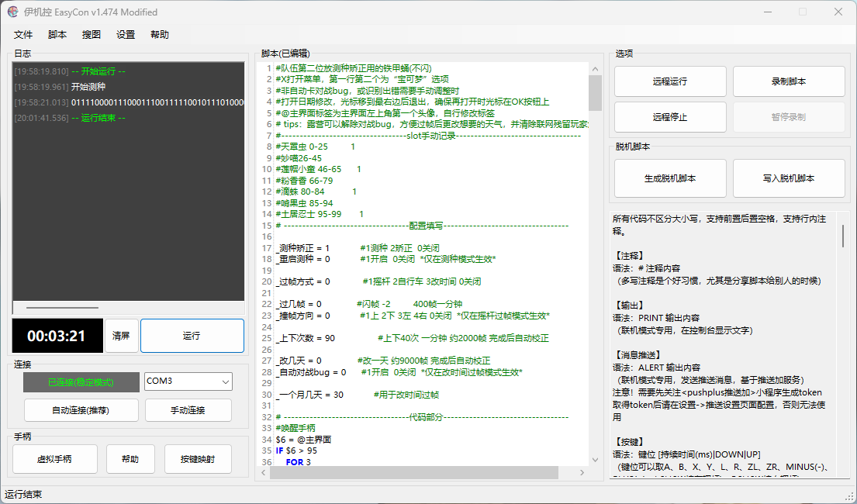
Task: Open the 设置 menu
Action: pyautogui.click(x=126, y=35)
